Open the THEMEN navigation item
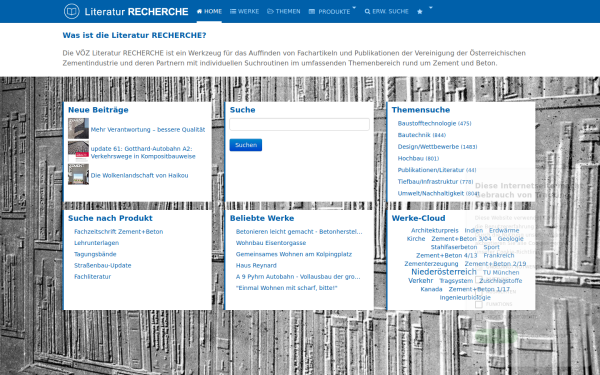The width and height of the screenshot is (600, 375). (x=284, y=11)
